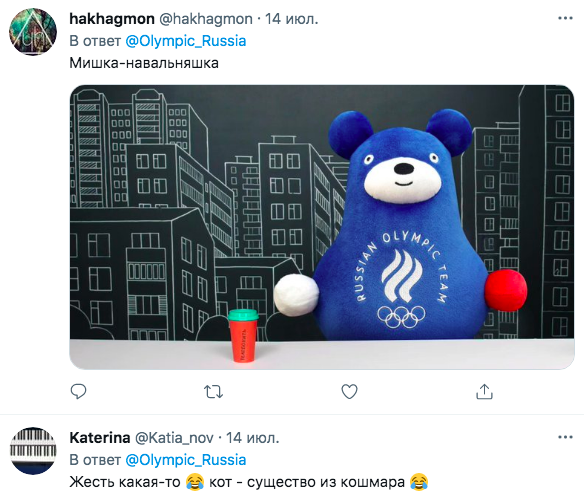
Task: Enlarge the blue Russian Olympic Team bear photo
Action: click(322, 227)
